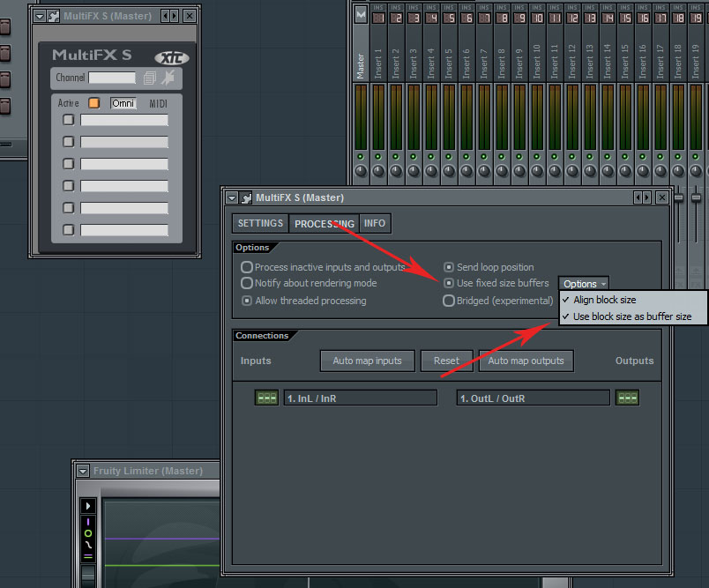This screenshot has width=709, height=588.
Task: Click the pin icon beside the Channel field
Action: 168,78
